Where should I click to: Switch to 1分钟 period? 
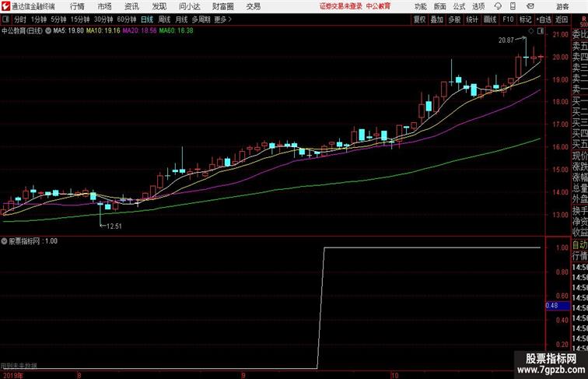pos(39,19)
